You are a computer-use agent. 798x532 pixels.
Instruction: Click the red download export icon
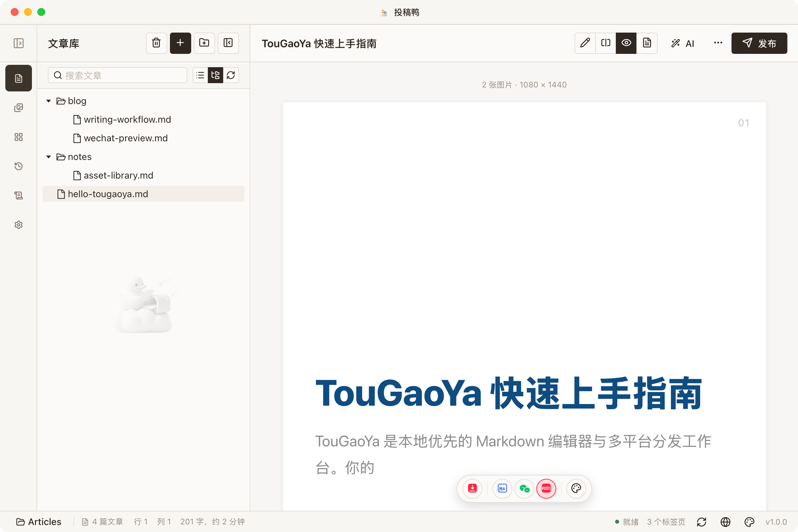(472, 488)
